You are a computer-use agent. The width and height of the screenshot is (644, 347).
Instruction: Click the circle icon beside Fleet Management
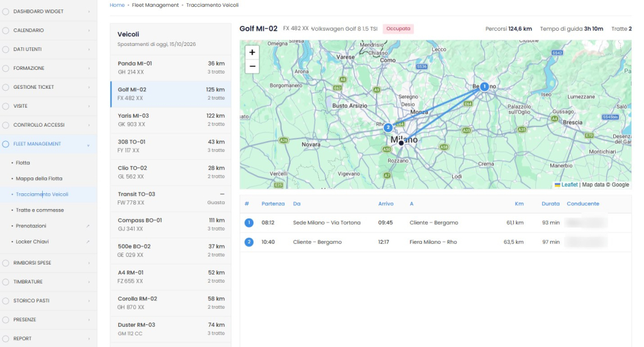coord(5,144)
